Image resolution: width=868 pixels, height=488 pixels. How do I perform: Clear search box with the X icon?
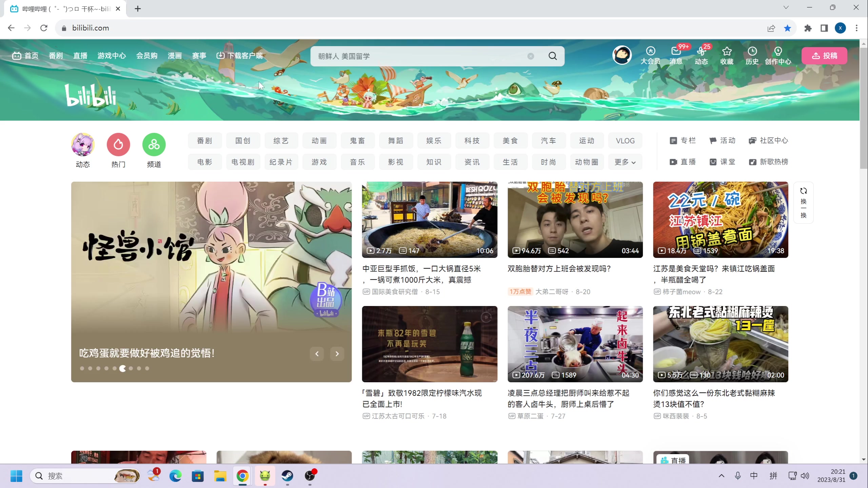(531, 56)
